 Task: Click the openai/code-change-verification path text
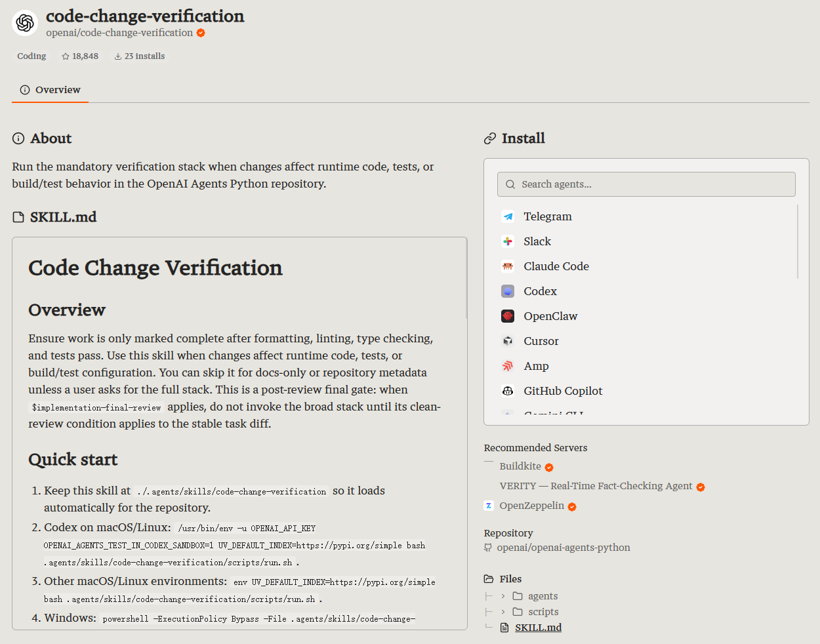pos(119,33)
